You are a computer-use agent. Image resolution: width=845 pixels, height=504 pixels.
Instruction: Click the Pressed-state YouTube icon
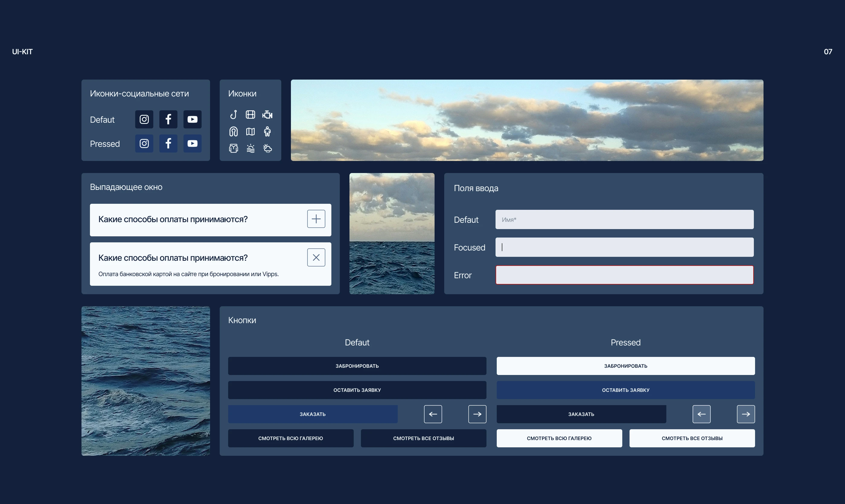click(192, 143)
